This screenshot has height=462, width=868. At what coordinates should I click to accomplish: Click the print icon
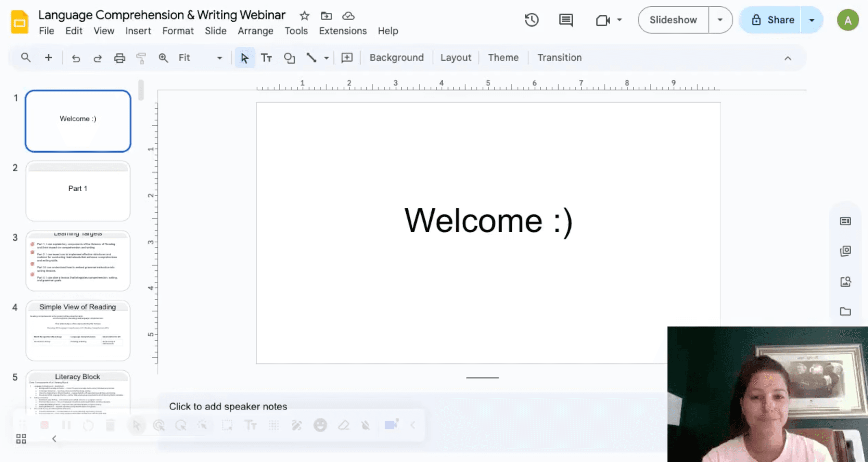click(x=119, y=58)
